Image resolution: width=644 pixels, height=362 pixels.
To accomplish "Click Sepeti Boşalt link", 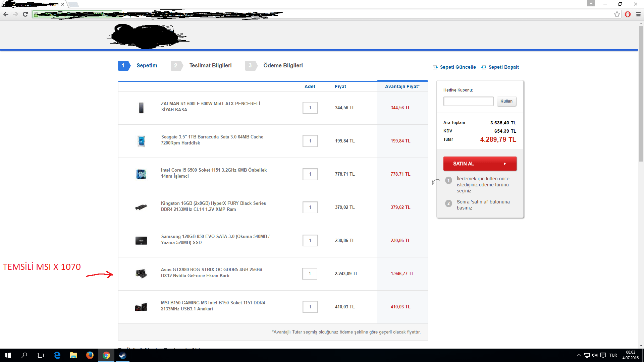I will click(x=503, y=67).
